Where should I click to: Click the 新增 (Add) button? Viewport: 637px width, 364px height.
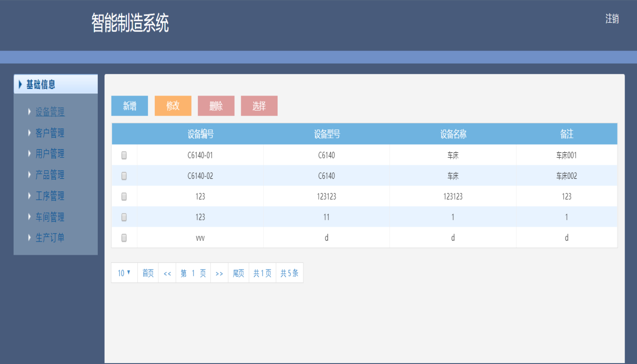coord(130,106)
